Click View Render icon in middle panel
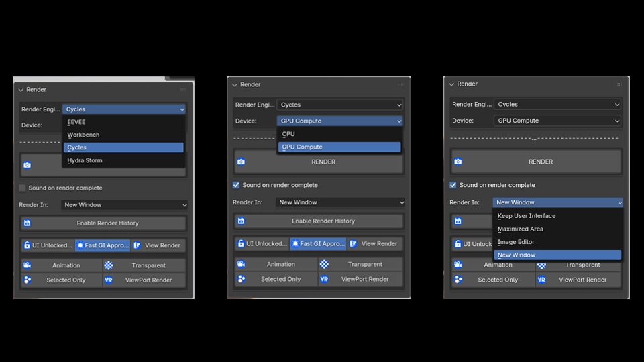644x362 pixels. [x=353, y=243]
